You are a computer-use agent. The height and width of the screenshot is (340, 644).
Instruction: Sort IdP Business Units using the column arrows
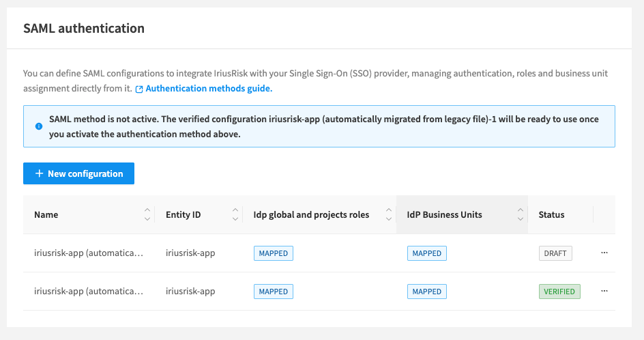pos(520,214)
